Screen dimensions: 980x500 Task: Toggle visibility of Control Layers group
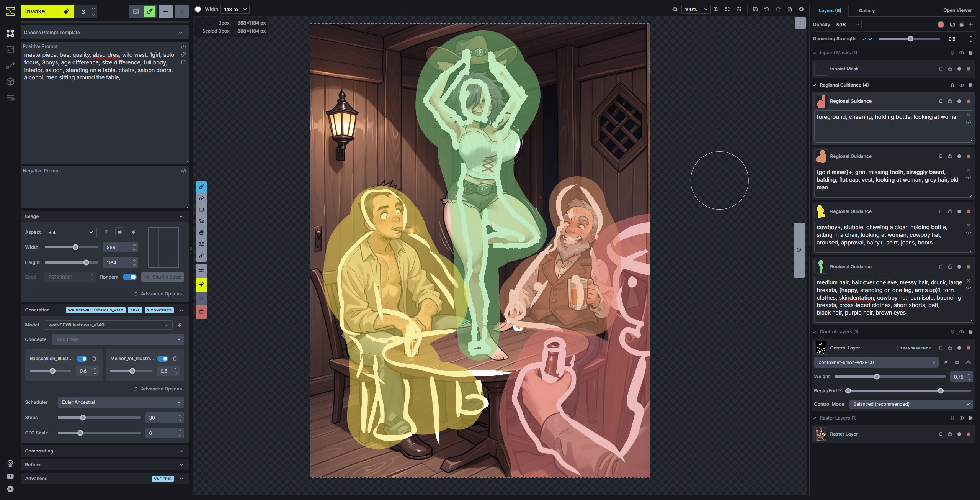pyautogui.click(x=962, y=332)
